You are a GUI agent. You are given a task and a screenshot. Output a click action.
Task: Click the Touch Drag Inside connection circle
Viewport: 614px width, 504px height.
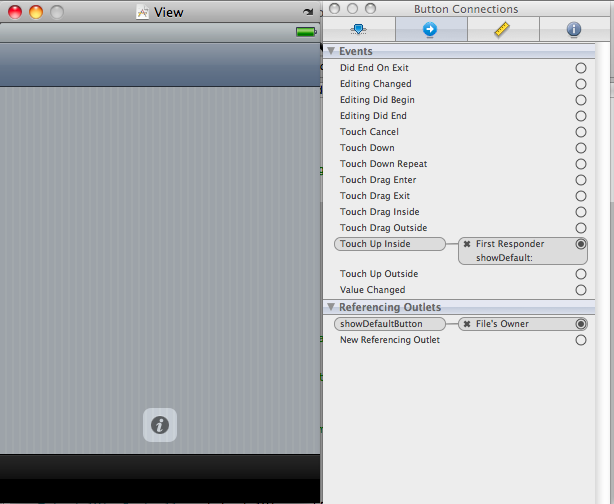[x=581, y=212]
